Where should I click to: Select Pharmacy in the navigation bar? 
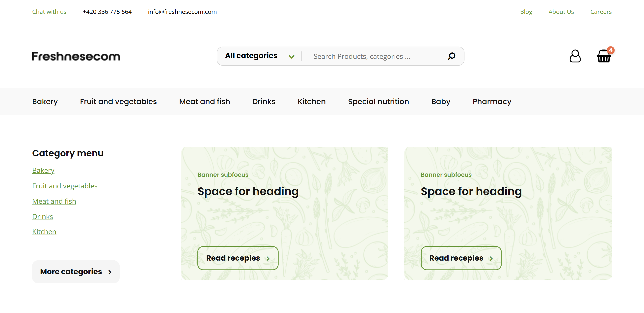(492, 102)
